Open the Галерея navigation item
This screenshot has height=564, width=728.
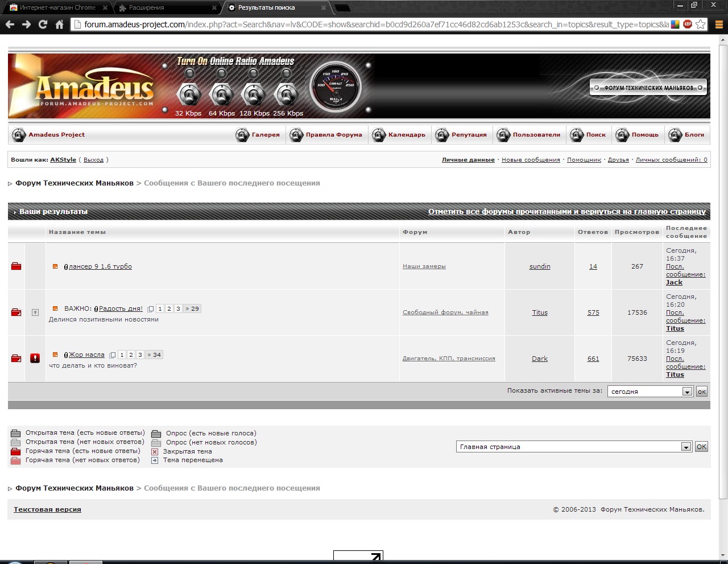point(259,135)
